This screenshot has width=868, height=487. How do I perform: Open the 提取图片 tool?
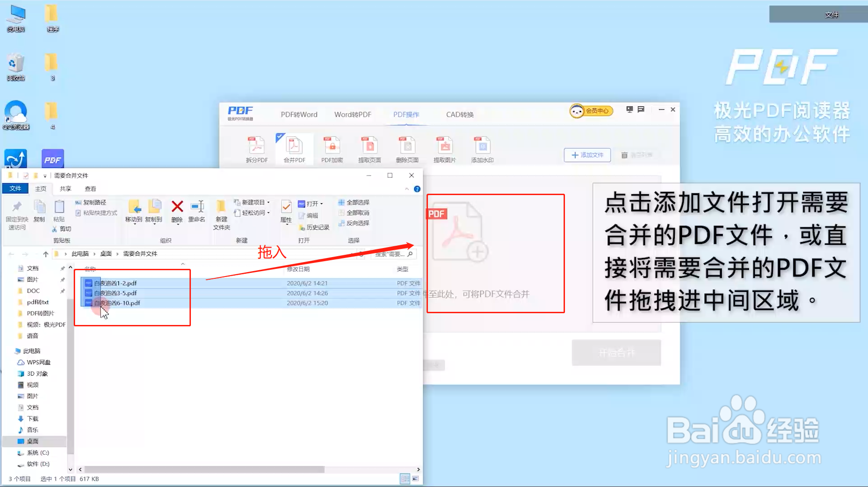pos(445,149)
